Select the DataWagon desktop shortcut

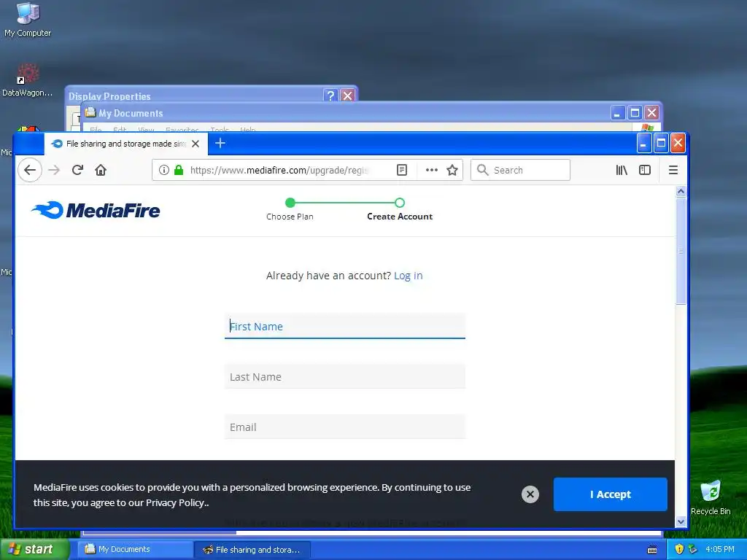[x=27, y=80]
